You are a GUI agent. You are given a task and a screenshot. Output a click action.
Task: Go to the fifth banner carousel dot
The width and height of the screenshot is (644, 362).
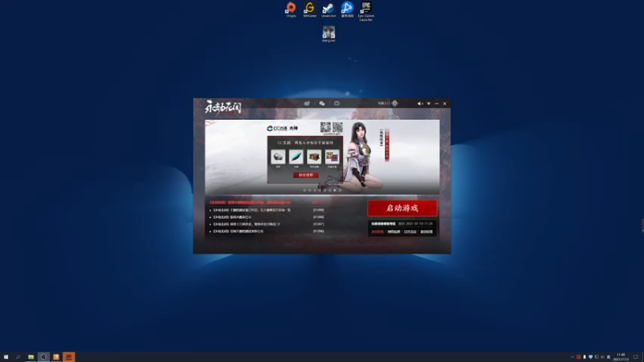(x=324, y=191)
